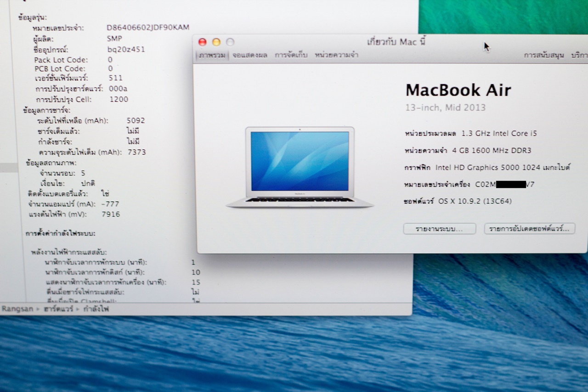
Task: Click the 'PCB Lot Code:' label
Action: click(x=61, y=69)
